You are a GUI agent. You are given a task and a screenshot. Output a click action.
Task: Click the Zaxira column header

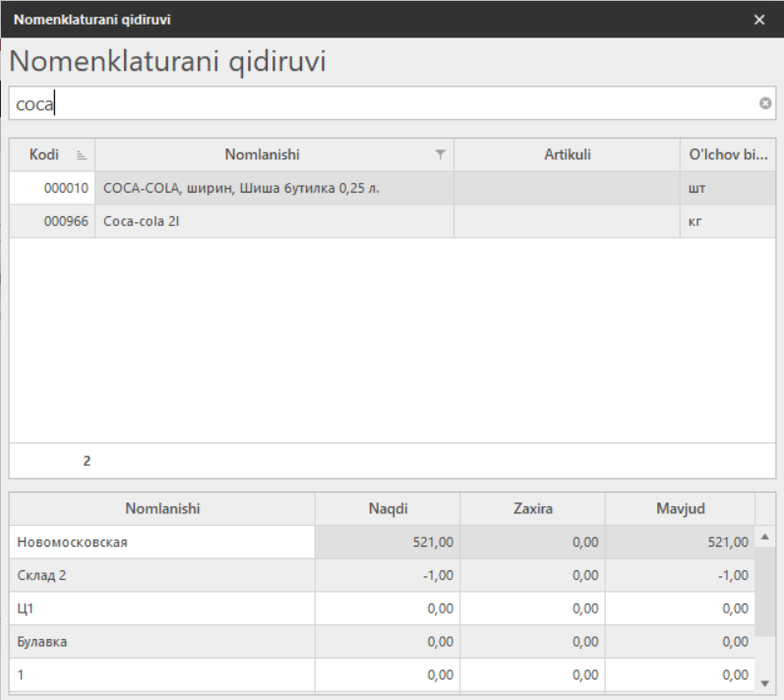532,508
